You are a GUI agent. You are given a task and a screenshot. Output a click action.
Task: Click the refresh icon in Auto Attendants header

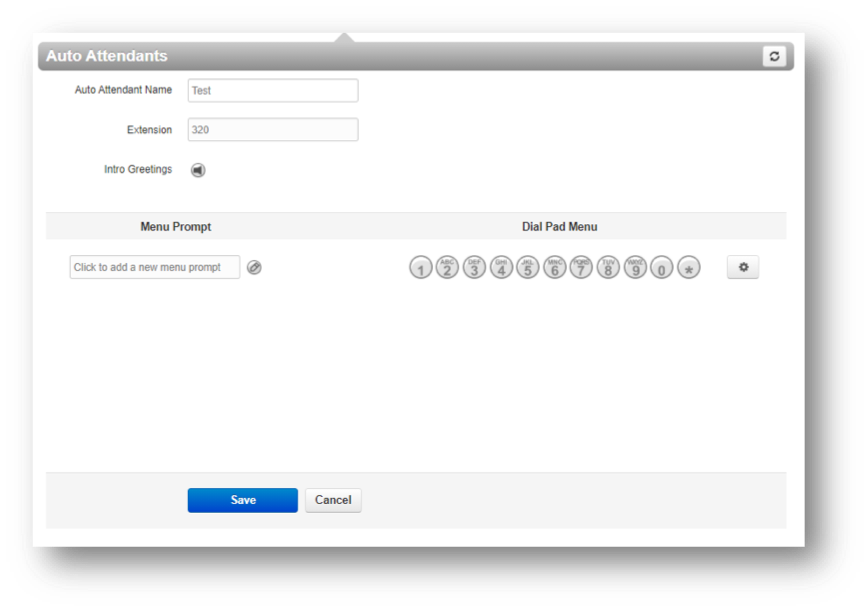[x=774, y=57]
